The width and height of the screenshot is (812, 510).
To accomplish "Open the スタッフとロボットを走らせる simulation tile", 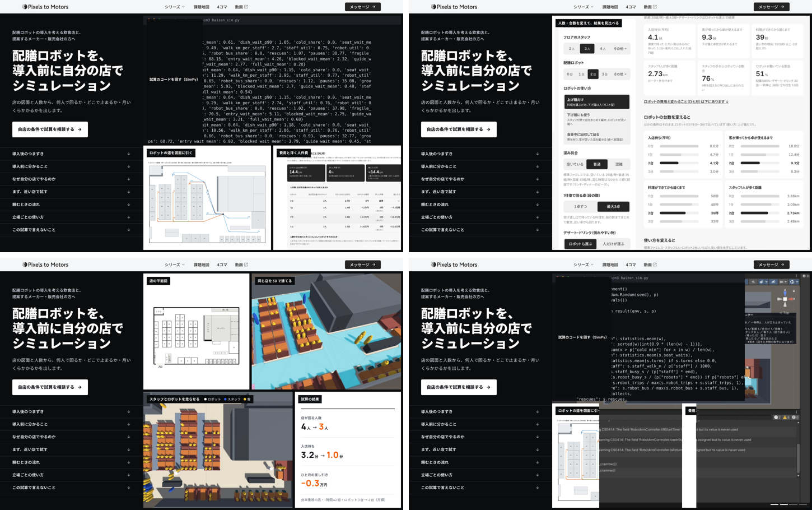I will (218, 449).
